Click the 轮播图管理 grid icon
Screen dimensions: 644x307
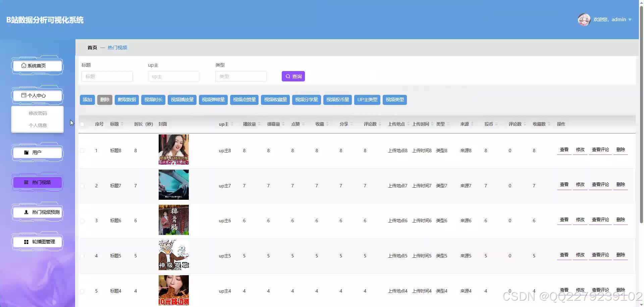click(26, 242)
